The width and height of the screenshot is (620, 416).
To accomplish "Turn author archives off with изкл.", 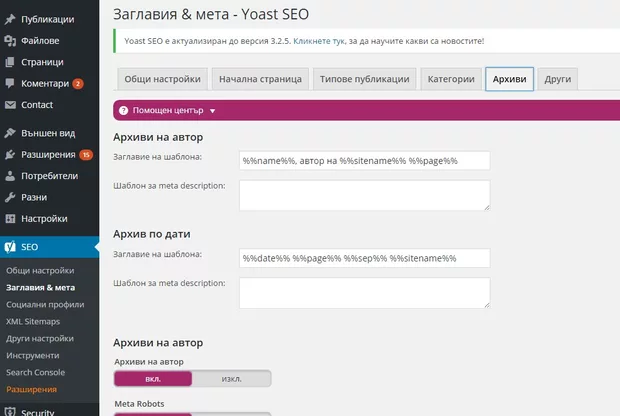I will [231, 379].
